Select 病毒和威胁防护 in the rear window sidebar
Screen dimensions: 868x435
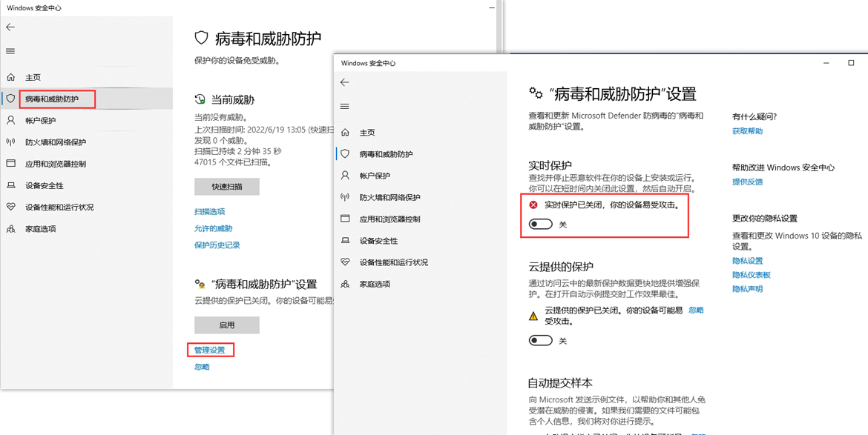(51, 99)
